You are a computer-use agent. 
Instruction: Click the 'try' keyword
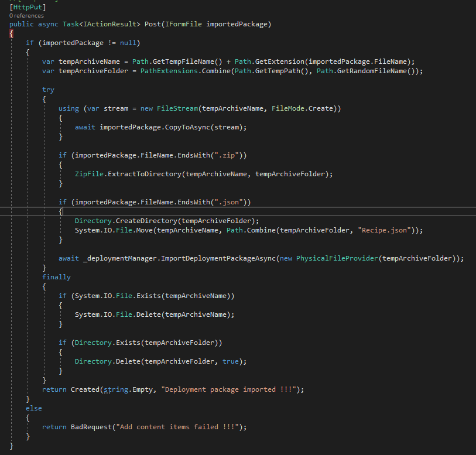coord(48,90)
